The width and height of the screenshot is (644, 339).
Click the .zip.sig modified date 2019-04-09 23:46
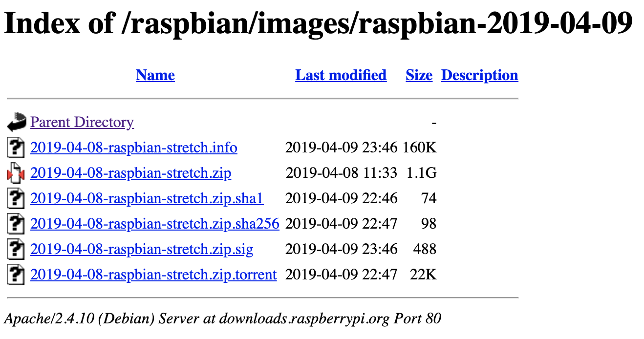[342, 249]
